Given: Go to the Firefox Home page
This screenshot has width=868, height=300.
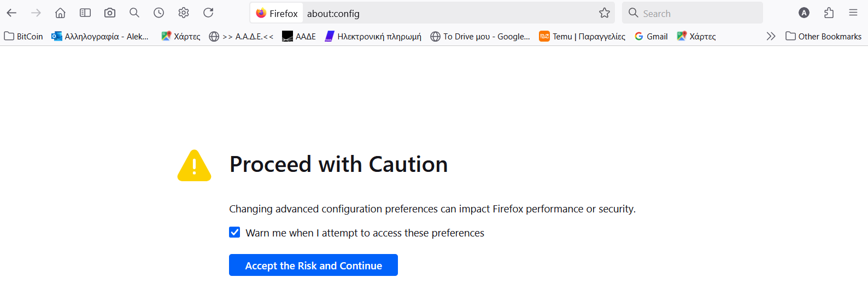Looking at the screenshot, I should [x=60, y=13].
